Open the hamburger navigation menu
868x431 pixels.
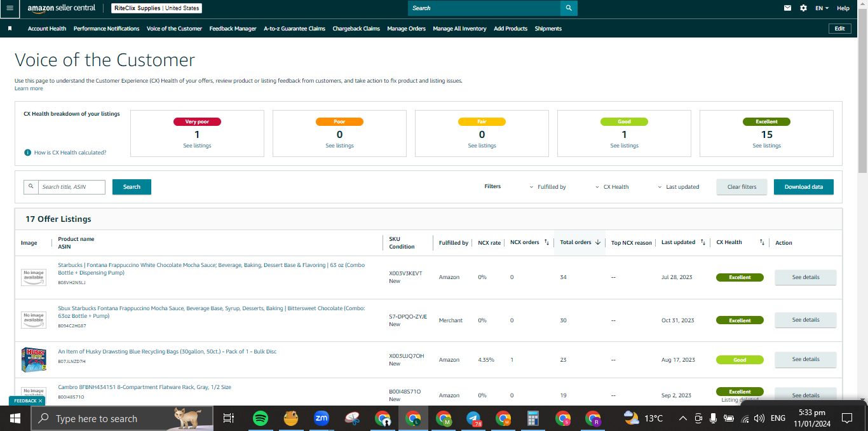(10, 8)
